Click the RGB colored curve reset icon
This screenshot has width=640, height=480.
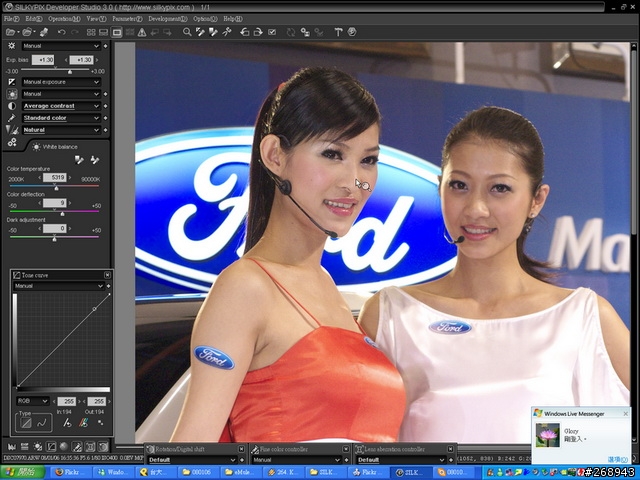[83, 423]
